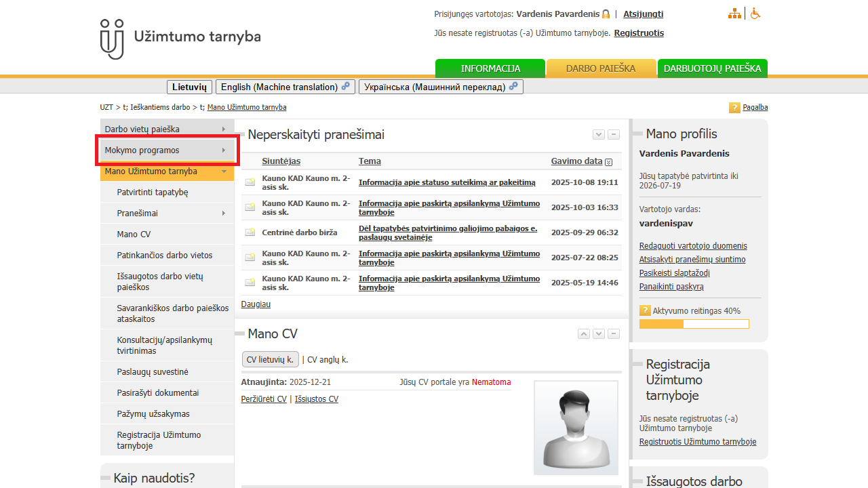The height and width of the screenshot is (488, 868).
Task: Click the accessibility wheelchair icon
Action: [x=755, y=14]
